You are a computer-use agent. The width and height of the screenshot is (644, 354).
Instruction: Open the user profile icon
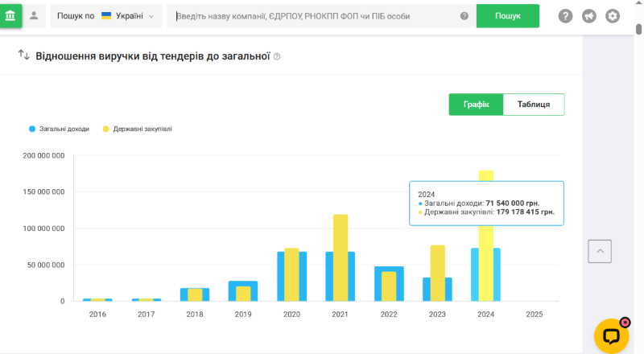34,15
